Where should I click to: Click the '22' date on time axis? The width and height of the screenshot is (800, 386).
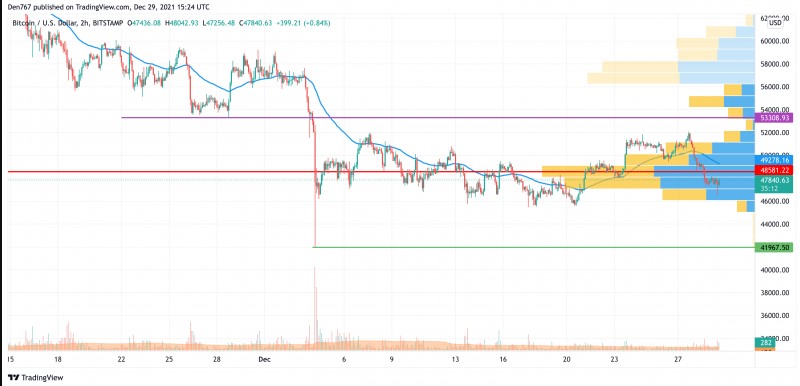pyautogui.click(x=121, y=359)
